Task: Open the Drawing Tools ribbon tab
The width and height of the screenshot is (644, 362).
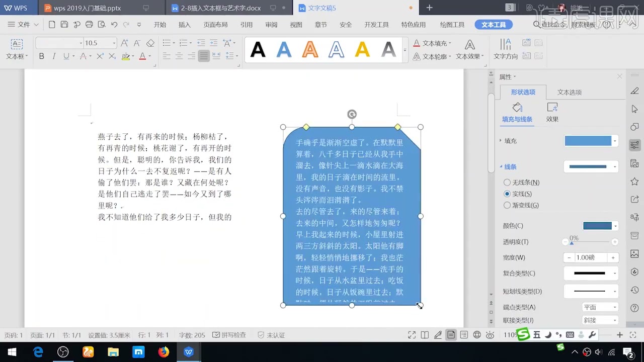Action: tap(452, 25)
